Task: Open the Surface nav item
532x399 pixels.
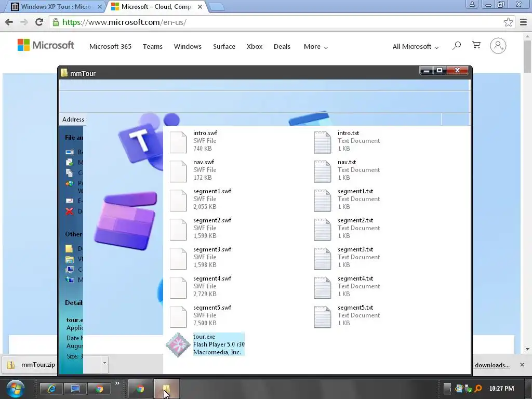Action: point(224,46)
